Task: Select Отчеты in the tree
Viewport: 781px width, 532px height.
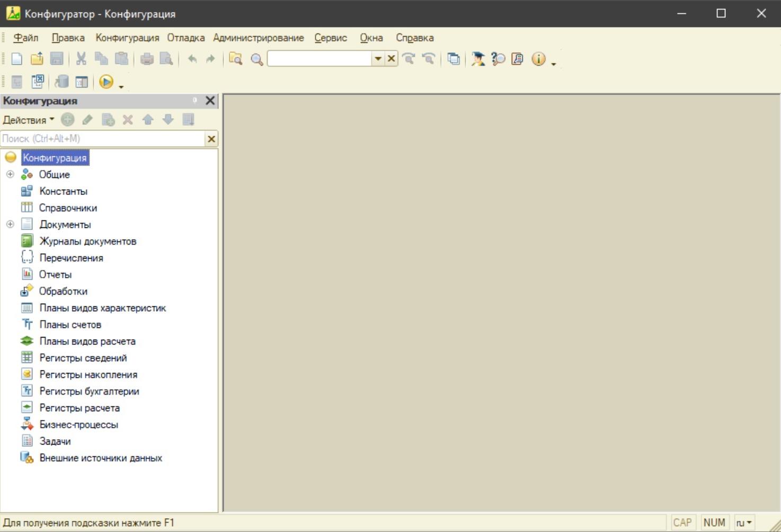Action: pyautogui.click(x=55, y=274)
